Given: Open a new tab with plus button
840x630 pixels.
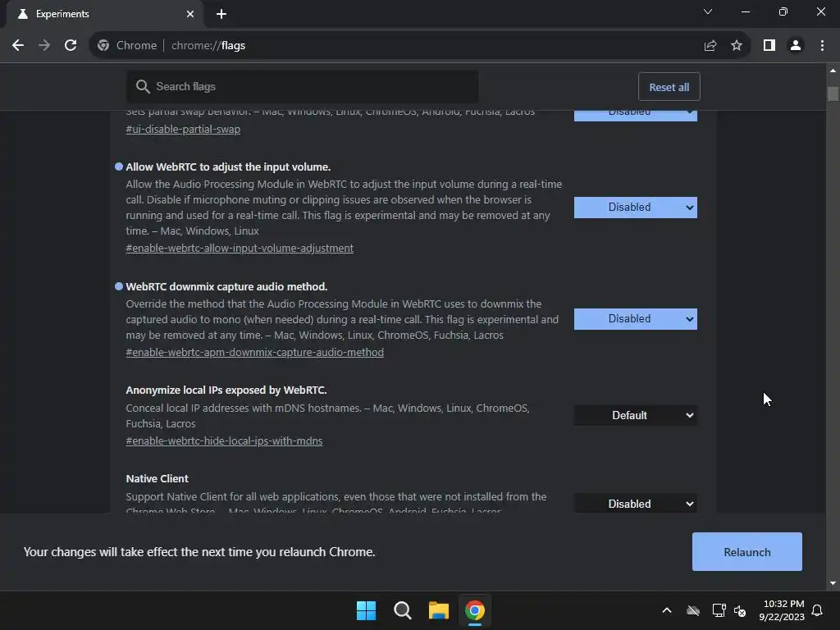Looking at the screenshot, I should coord(221,14).
